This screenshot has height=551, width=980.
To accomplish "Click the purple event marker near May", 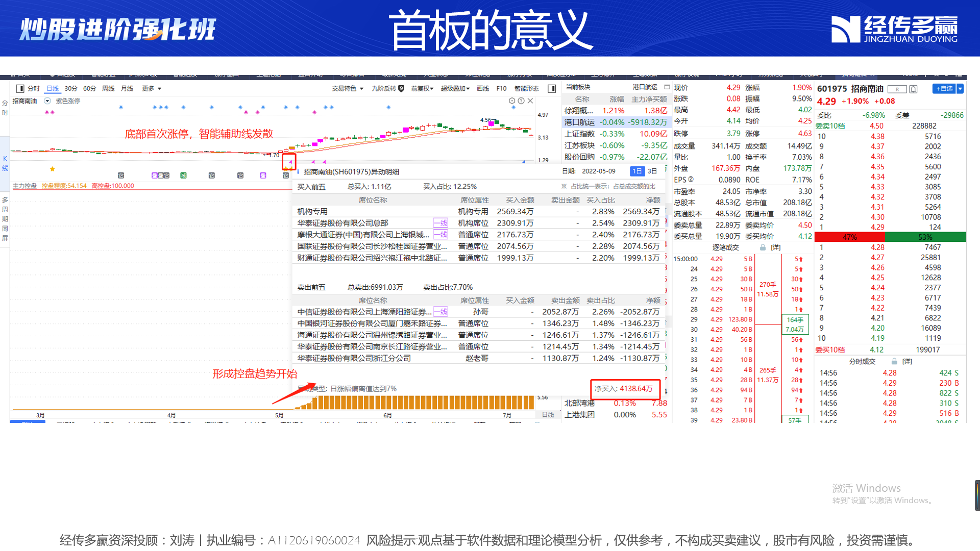I will coord(263,176).
